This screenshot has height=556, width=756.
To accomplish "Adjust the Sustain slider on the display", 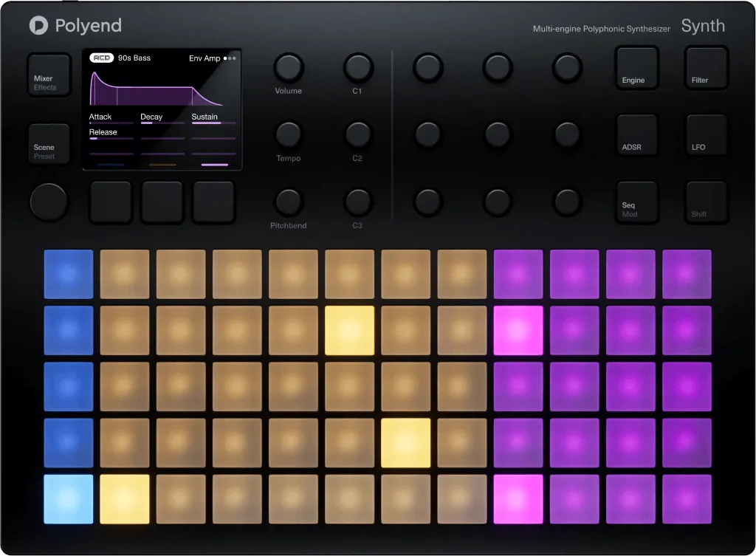I will point(213,123).
